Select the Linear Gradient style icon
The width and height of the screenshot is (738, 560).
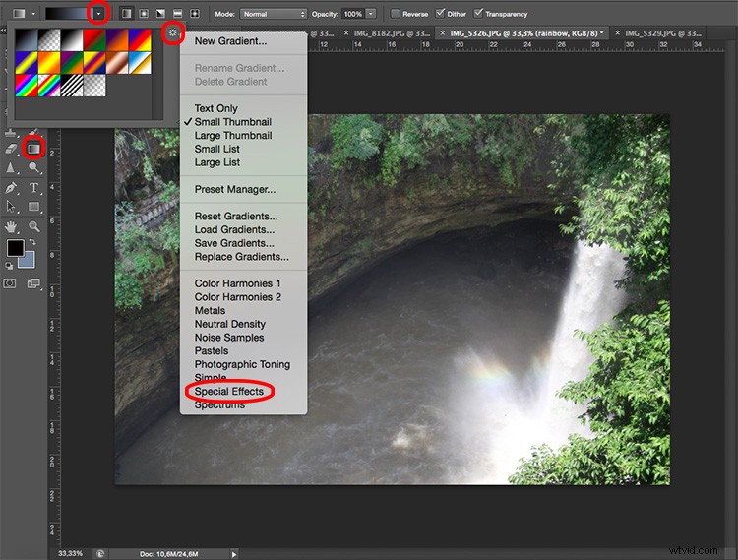point(127,14)
